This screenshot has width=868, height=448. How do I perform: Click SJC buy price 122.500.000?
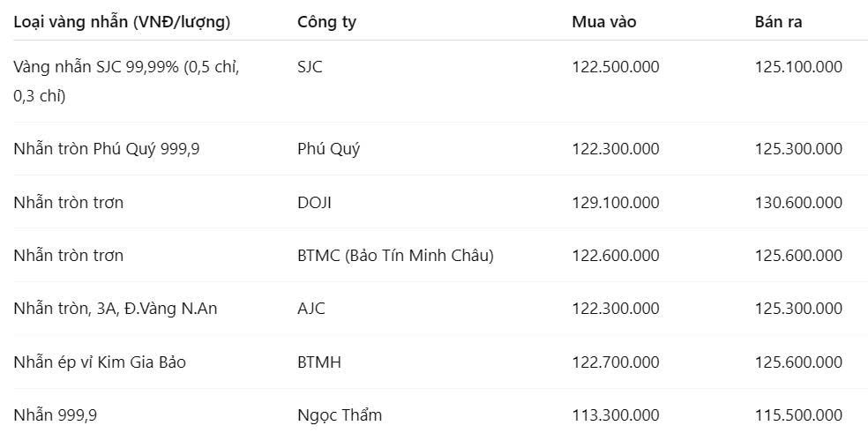point(616,67)
